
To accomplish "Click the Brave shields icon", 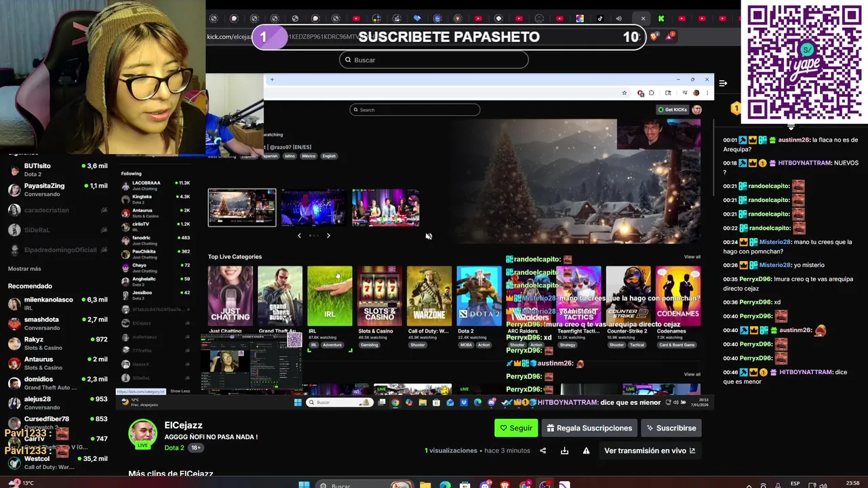I will click(x=654, y=37).
